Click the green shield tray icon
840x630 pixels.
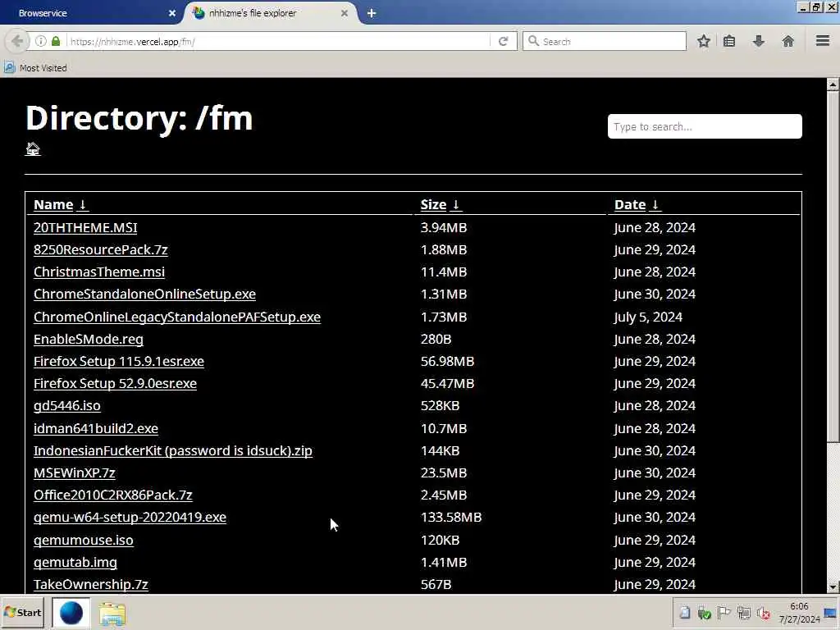coord(704,613)
